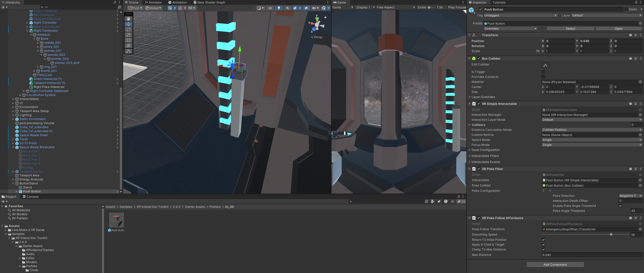
Task: Click the Add Component button
Action: (x=555, y=265)
